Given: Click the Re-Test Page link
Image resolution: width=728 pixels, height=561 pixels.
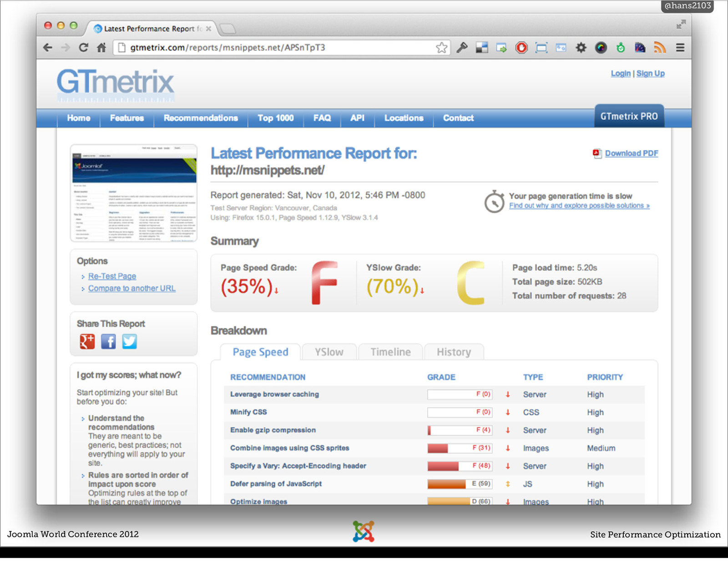Looking at the screenshot, I should [x=112, y=276].
